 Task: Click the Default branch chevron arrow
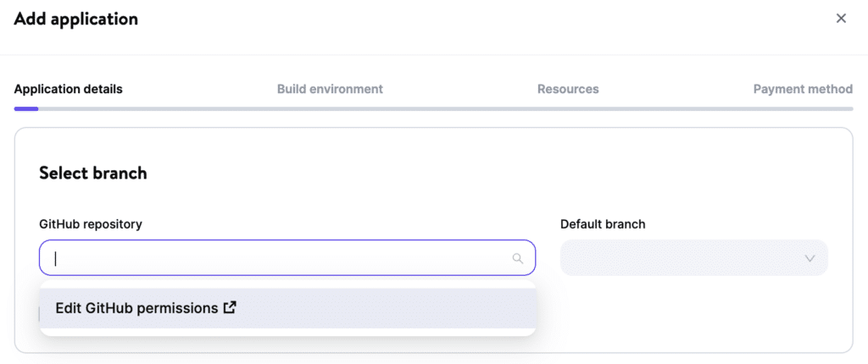click(810, 258)
